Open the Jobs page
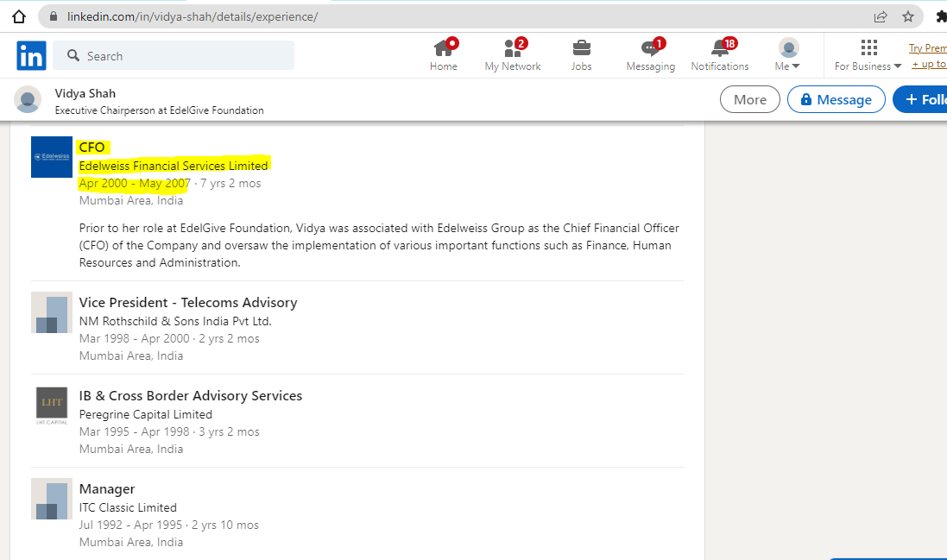The width and height of the screenshot is (947, 560). pyautogui.click(x=581, y=55)
